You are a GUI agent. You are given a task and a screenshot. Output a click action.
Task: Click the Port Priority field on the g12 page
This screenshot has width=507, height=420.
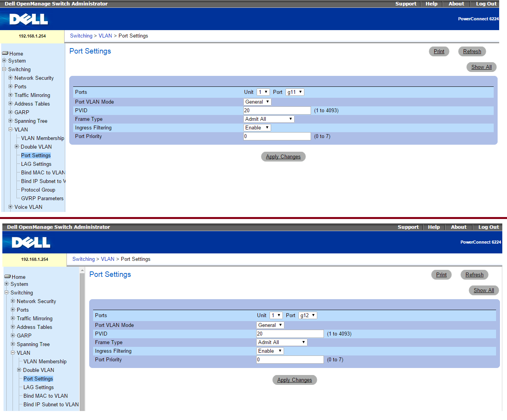(290, 360)
